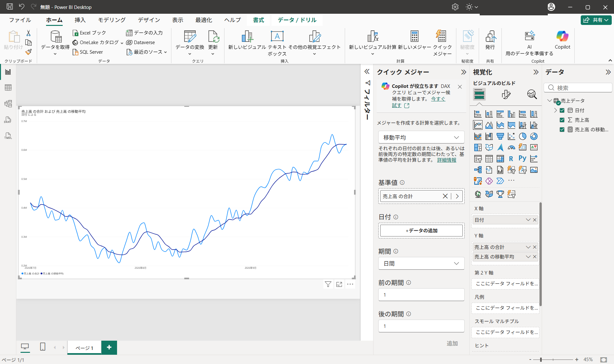Switch to desktop layout view

click(25, 347)
